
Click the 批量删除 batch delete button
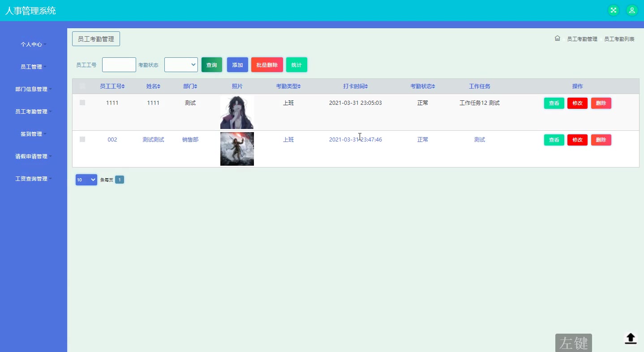(267, 65)
